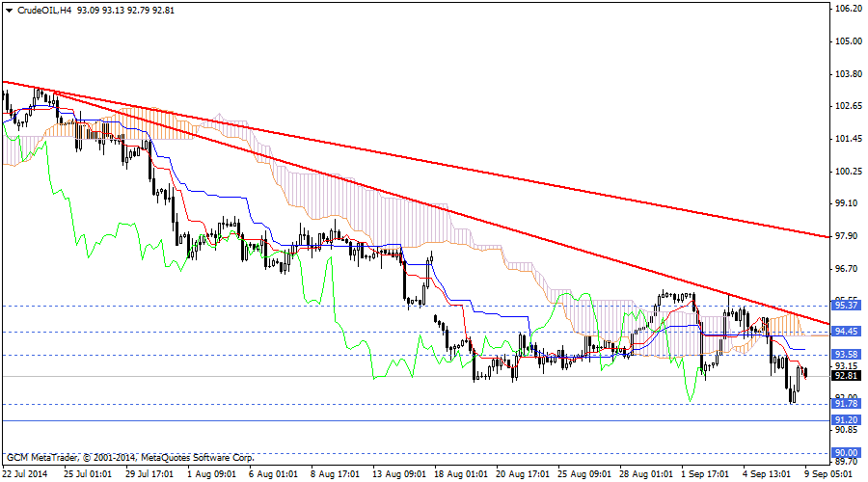Select the 94.45 price level label
868x482 pixels.
coord(847,332)
